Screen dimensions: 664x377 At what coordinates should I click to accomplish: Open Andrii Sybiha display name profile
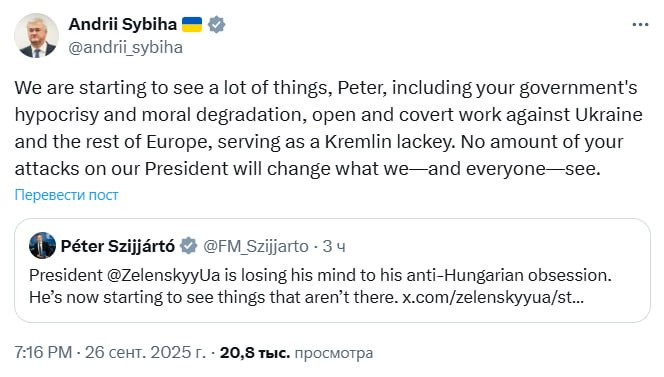pyautogui.click(x=122, y=25)
